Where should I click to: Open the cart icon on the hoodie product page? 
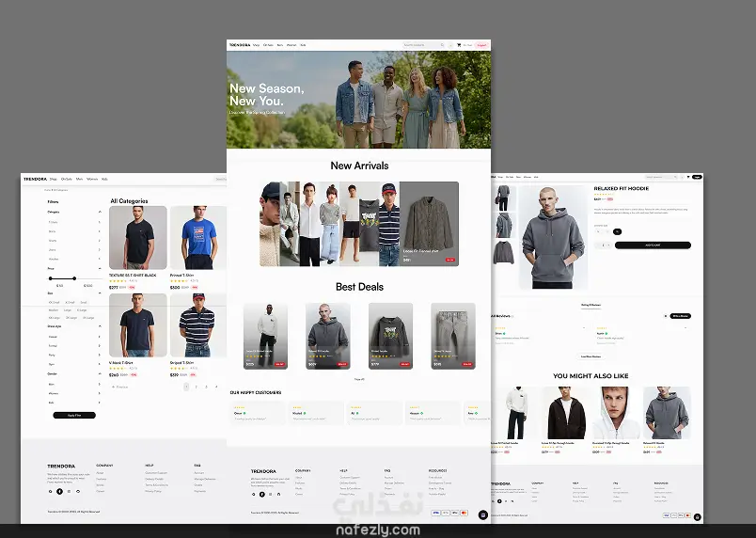click(688, 177)
